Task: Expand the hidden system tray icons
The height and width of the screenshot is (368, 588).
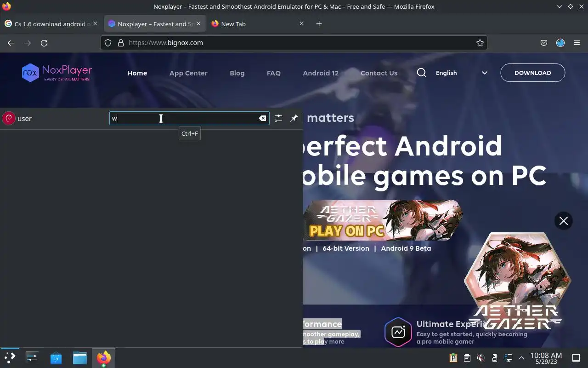Action: (521, 358)
